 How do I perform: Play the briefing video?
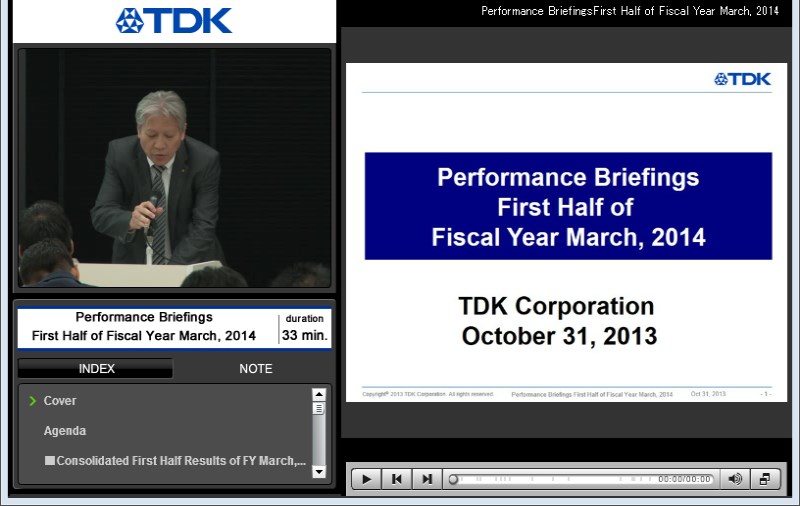point(366,479)
